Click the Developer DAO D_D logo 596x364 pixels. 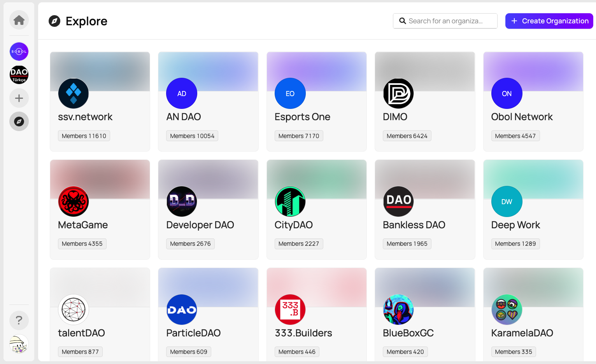coord(182,201)
